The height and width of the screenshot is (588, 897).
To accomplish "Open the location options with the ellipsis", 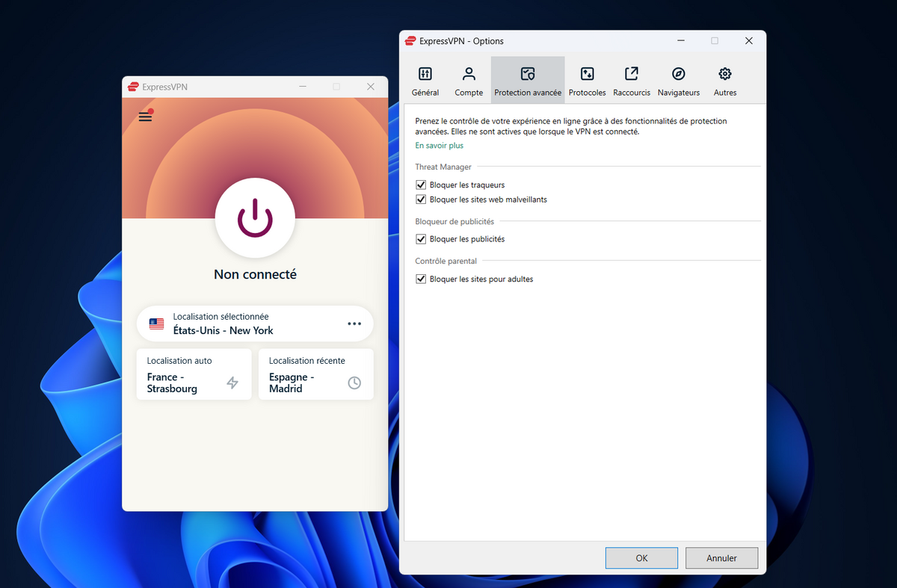I will pos(353,323).
